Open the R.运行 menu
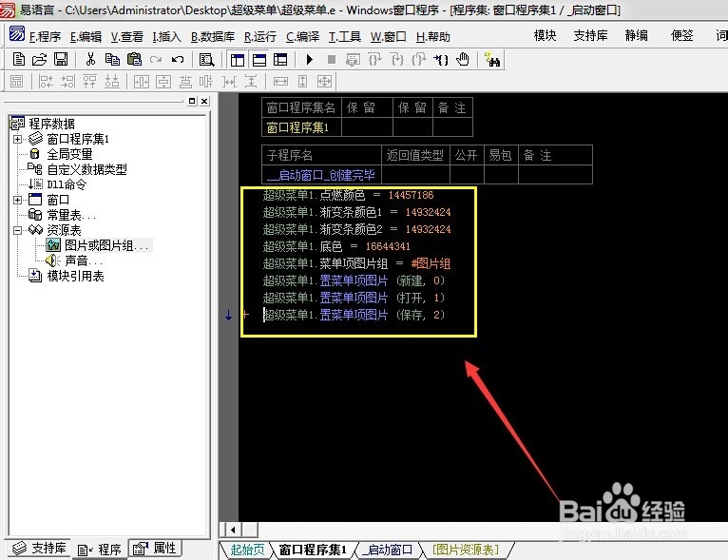This screenshot has height=560, width=728. coord(260,37)
